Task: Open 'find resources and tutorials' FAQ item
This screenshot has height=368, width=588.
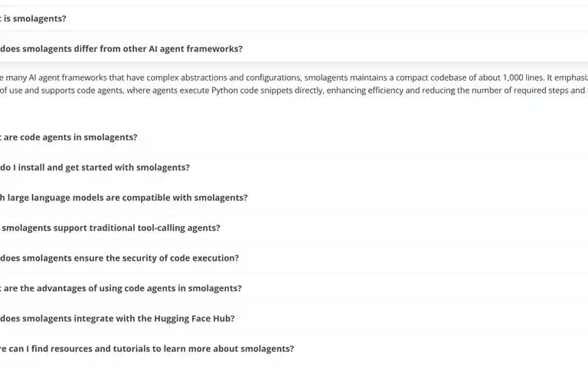Action: point(294,349)
